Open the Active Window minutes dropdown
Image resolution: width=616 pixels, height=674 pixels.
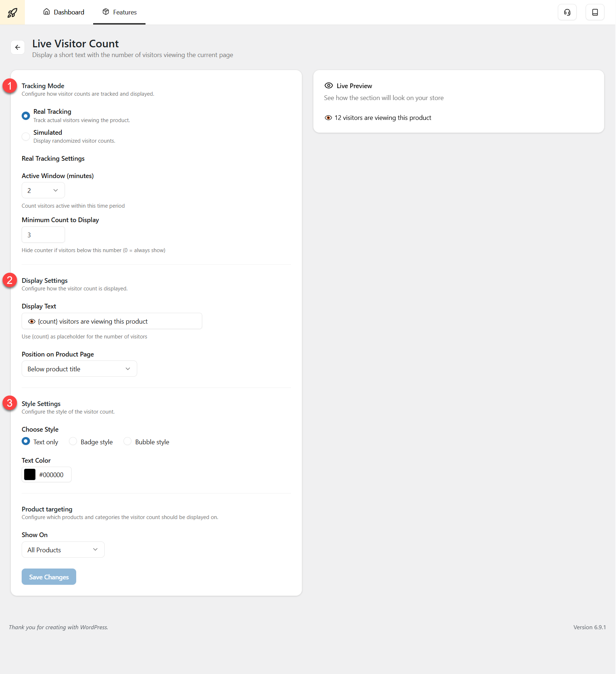pos(43,190)
